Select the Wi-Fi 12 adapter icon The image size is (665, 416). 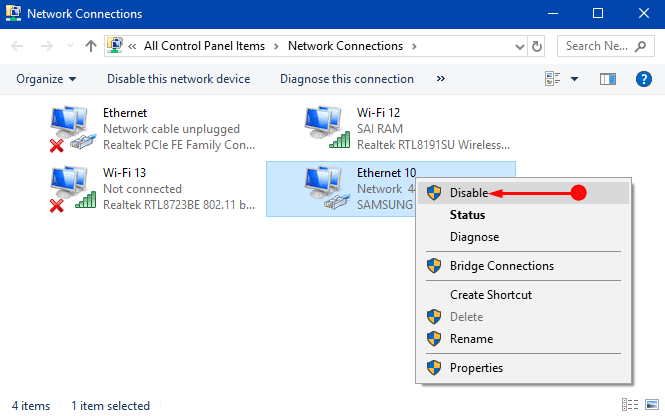[x=327, y=128]
